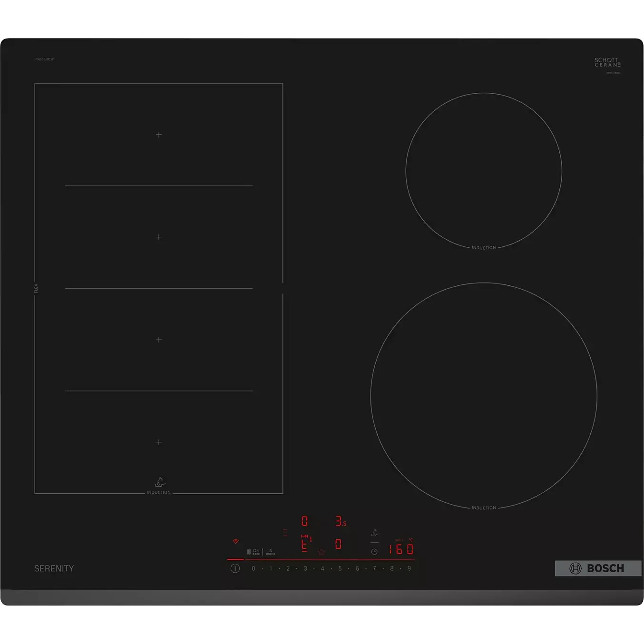Tap the frying sensor pan icon on control panel
The image size is (644, 644).
375,533
